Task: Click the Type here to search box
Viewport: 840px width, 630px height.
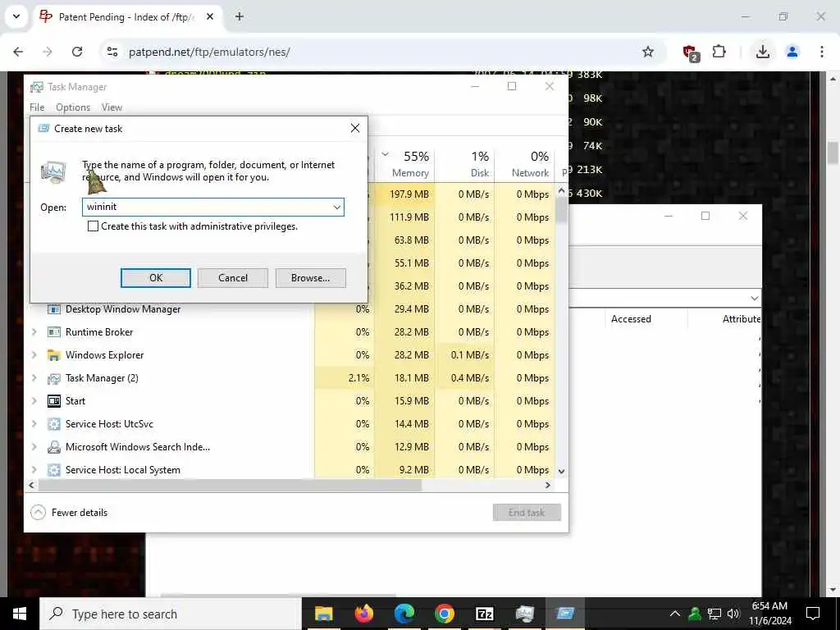Action: click(171, 614)
